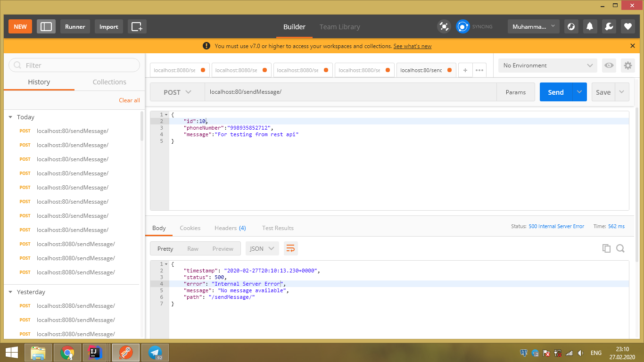644x362 pixels.
Task: Open environment quick look eye icon
Action: (x=609, y=66)
